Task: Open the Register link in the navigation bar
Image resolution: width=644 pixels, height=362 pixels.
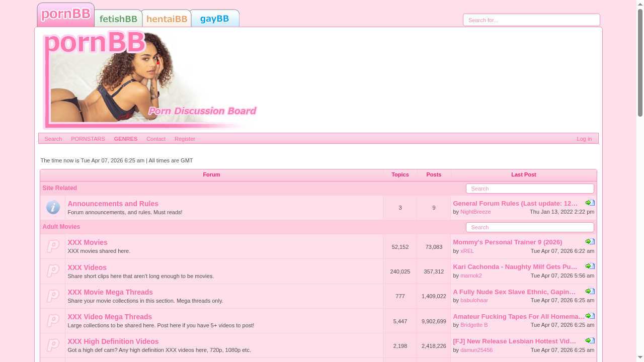Action: point(185,139)
